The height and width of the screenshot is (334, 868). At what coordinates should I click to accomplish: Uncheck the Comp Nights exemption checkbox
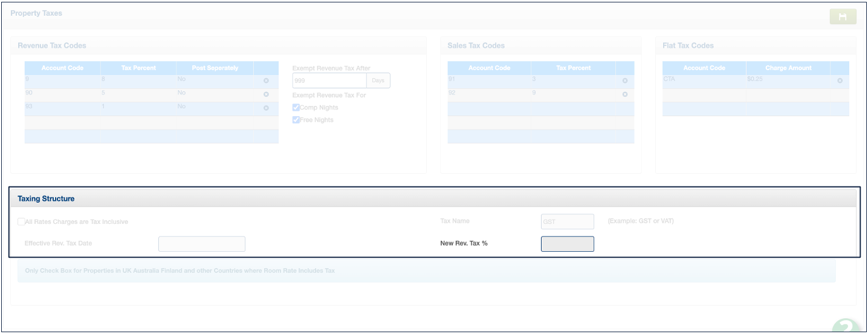click(296, 108)
